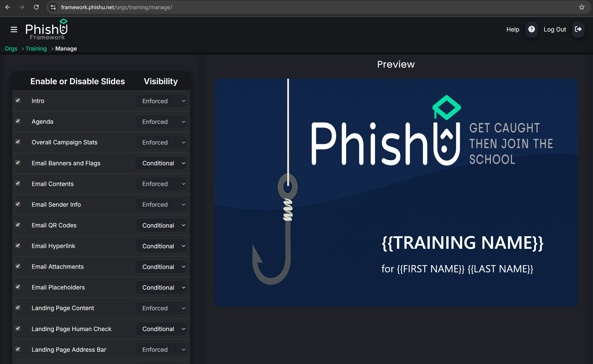Select the Landing Page Content label

point(63,308)
